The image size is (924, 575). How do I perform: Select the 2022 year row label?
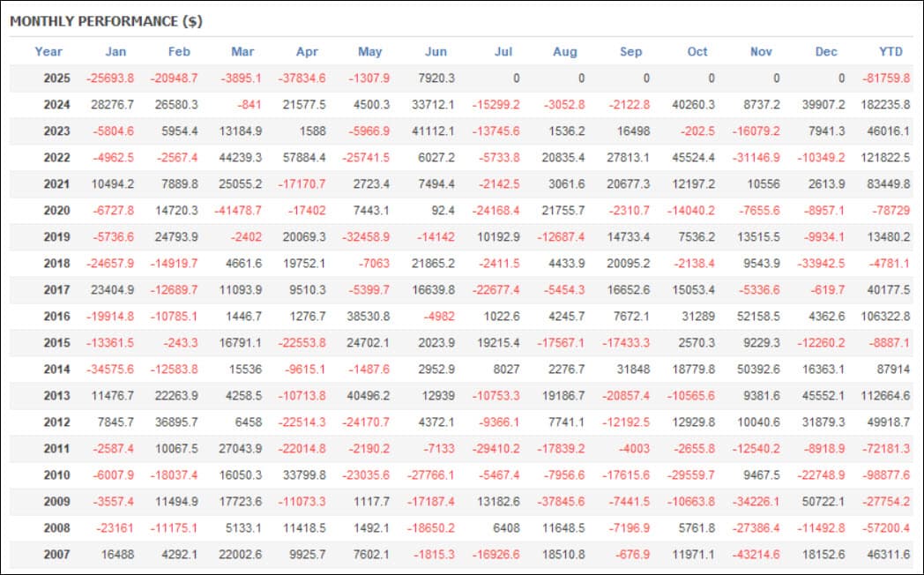coord(56,158)
